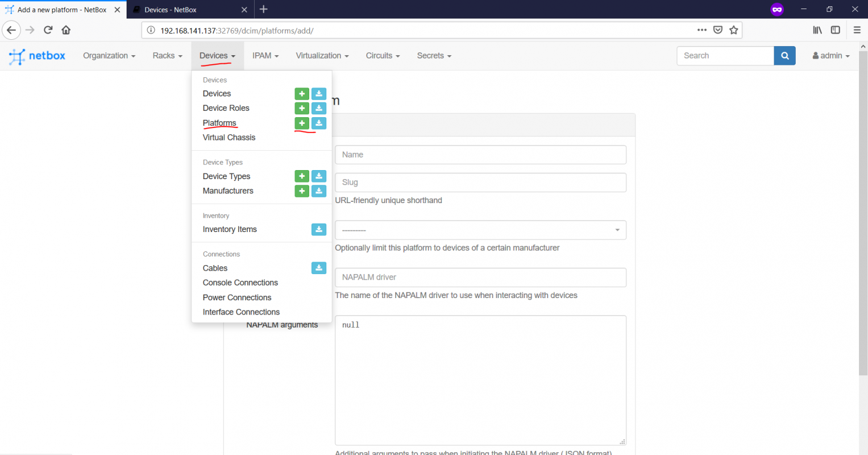
Task: Click the import icon beside Inventory Items
Action: click(x=319, y=229)
